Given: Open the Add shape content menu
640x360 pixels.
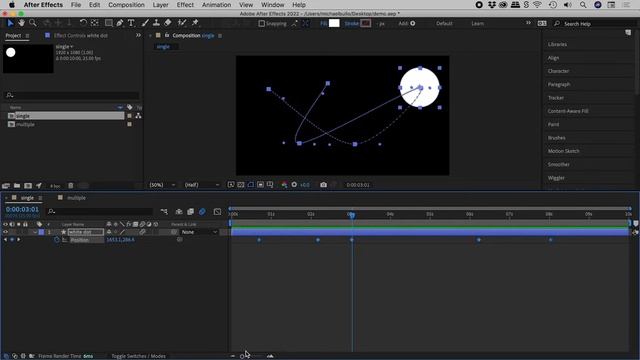Looking at the screenshot, I should 413,23.
